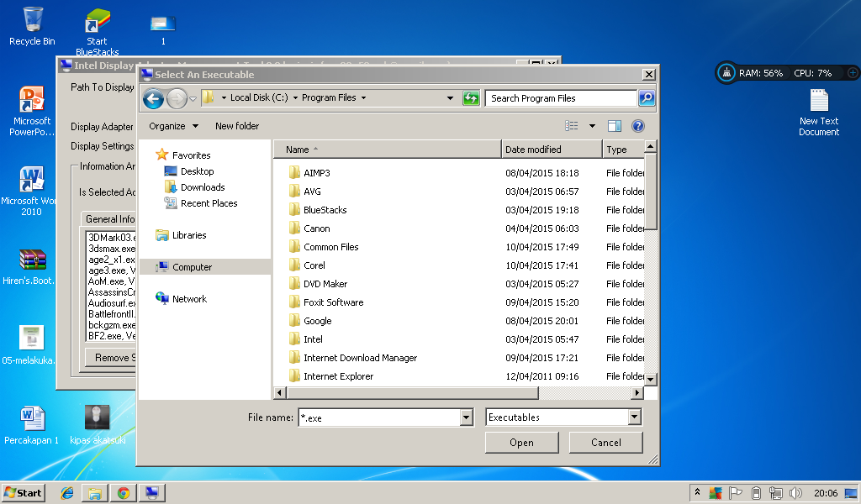Click the Favorites star heading
The width and height of the screenshot is (861, 504).
[x=183, y=155]
